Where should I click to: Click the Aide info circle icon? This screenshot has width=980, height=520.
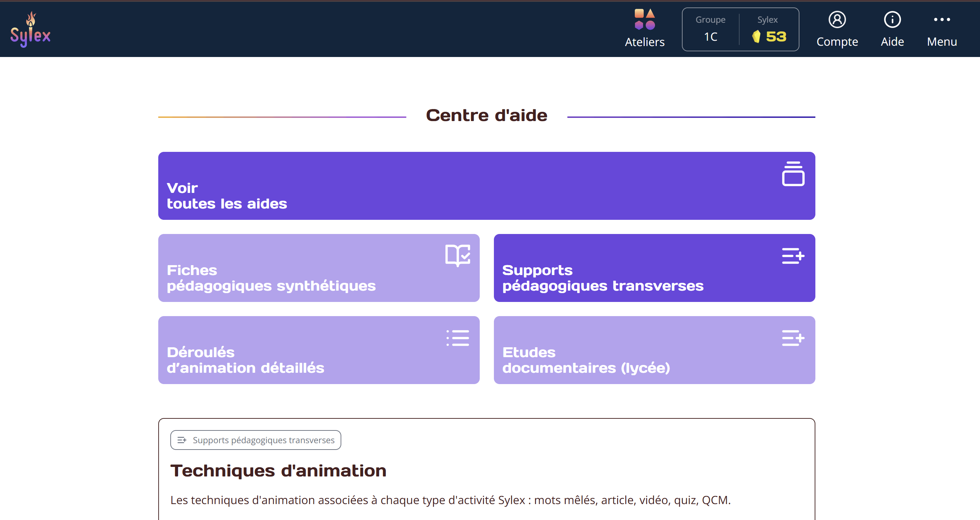click(x=892, y=19)
